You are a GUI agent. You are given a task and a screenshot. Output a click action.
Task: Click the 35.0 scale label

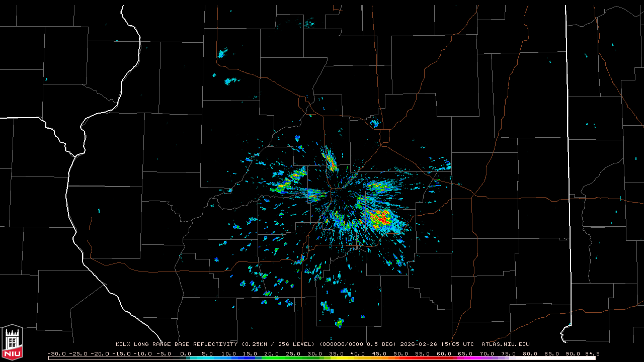point(336,354)
